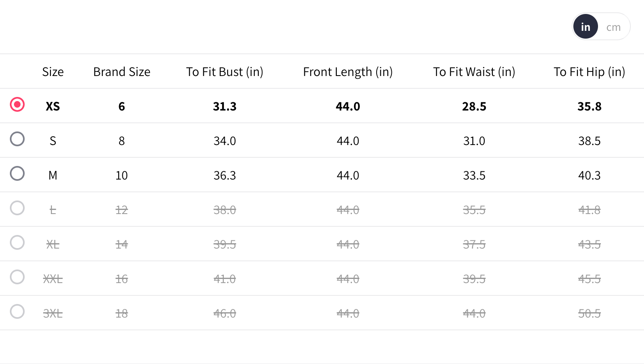This screenshot has width=644, height=364.
Task: Click the Brand Size column header
Action: coord(122,72)
